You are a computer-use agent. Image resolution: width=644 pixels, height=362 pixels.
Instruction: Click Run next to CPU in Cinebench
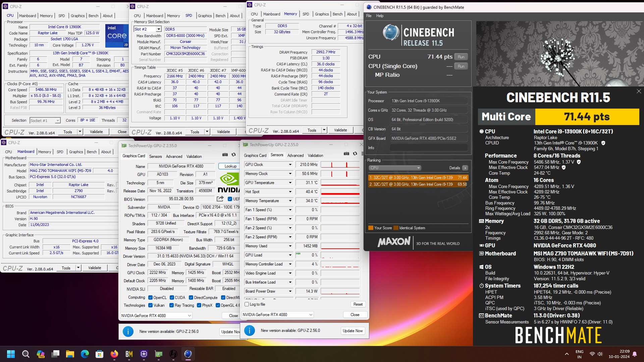tap(461, 57)
